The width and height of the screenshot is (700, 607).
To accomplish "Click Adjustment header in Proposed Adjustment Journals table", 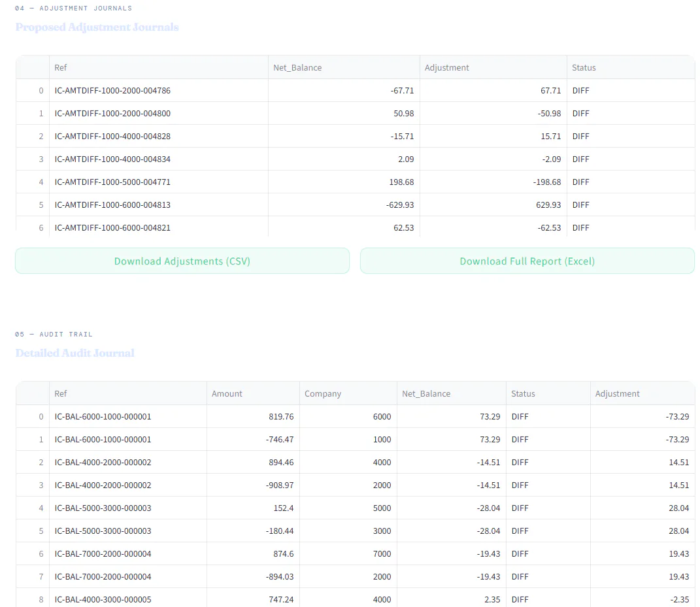I will pos(493,67).
